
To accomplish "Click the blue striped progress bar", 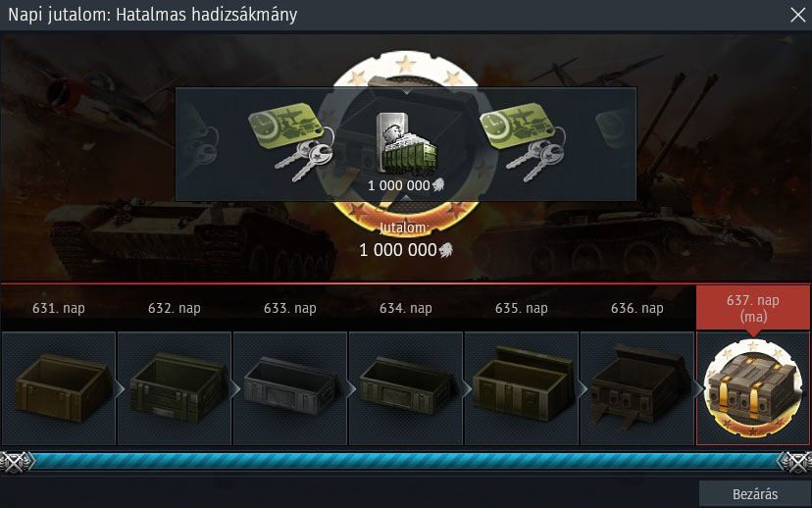I will click(x=406, y=461).
